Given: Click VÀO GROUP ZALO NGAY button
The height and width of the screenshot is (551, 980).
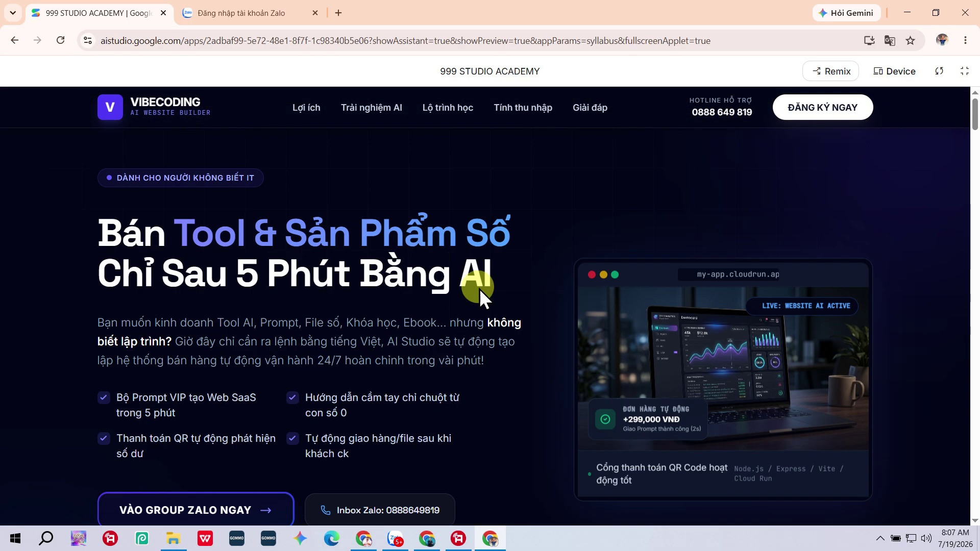Looking at the screenshot, I should tap(196, 510).
